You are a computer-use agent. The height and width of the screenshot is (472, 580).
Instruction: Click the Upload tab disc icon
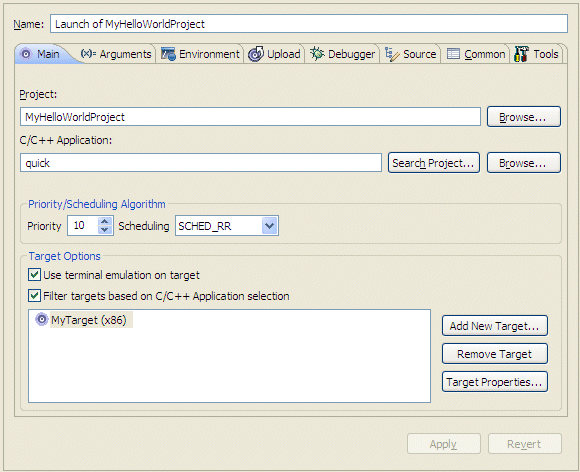click(x=256, y=54)
